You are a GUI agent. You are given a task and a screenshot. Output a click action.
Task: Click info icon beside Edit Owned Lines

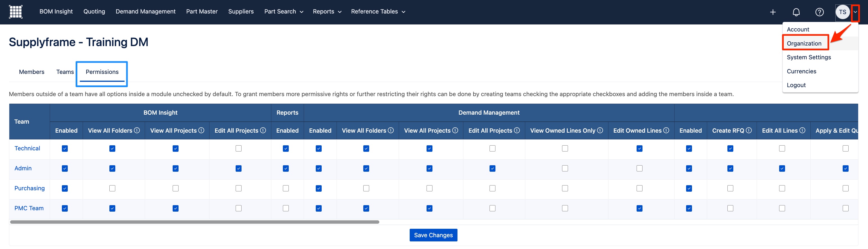coord(666,130)
